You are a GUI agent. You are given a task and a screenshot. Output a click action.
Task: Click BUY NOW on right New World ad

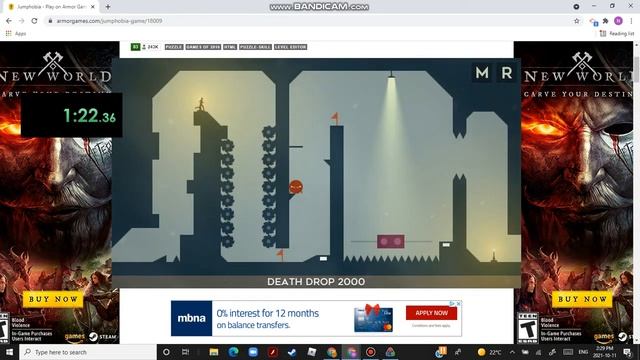582,299
